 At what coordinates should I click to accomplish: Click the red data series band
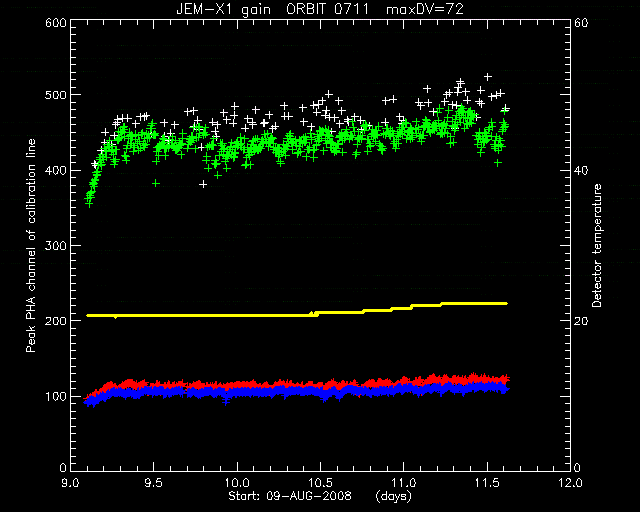point(286,384)
